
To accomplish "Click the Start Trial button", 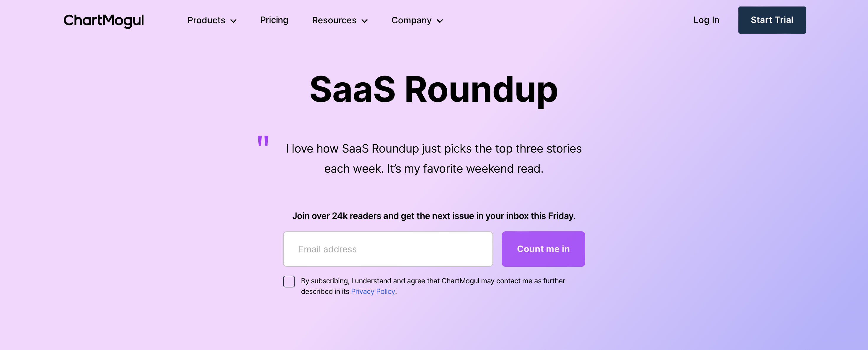I will click(772, 20).
